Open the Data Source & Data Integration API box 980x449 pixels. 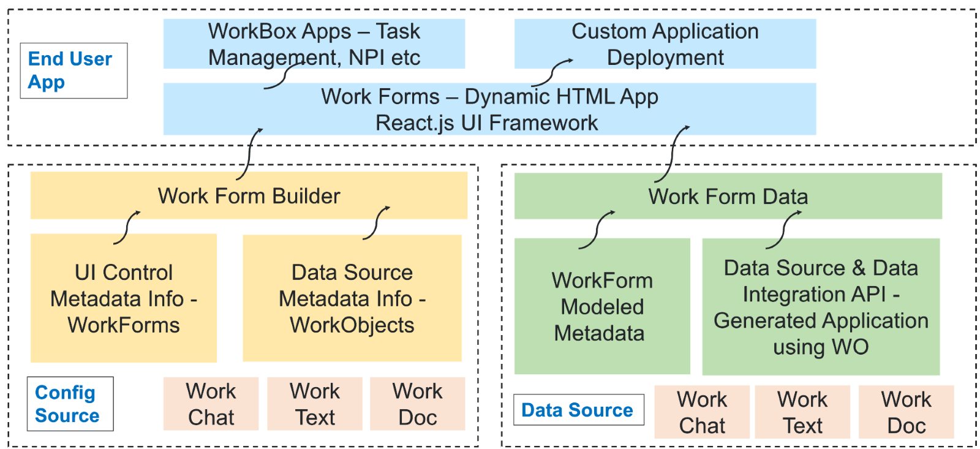coord(820,306)
